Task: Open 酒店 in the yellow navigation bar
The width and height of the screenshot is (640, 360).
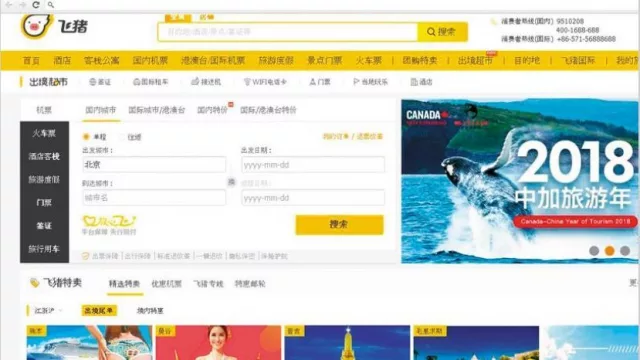Action: tap(62, 61)
